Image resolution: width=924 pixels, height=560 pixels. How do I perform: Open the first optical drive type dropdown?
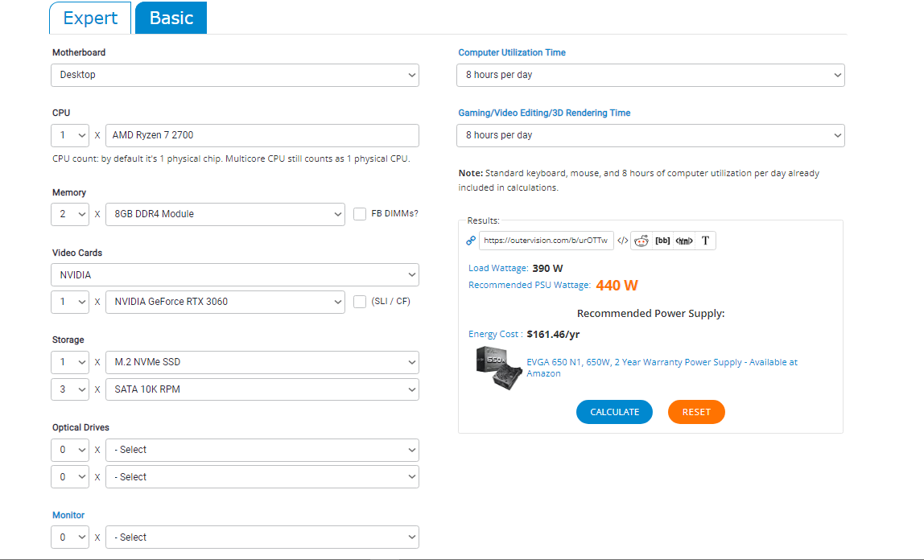pyautogui.click(x=262, y=450)
